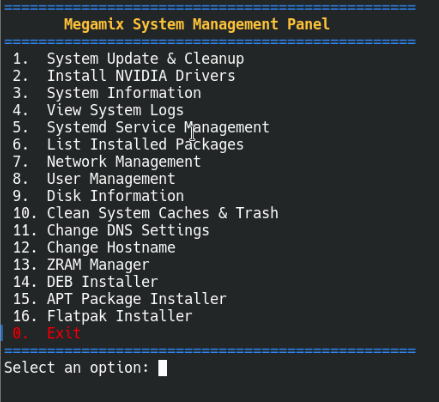This screenshot has width=439, height=402.
Task: Click the 'Select an option:' prompt text
Action: 76,368
